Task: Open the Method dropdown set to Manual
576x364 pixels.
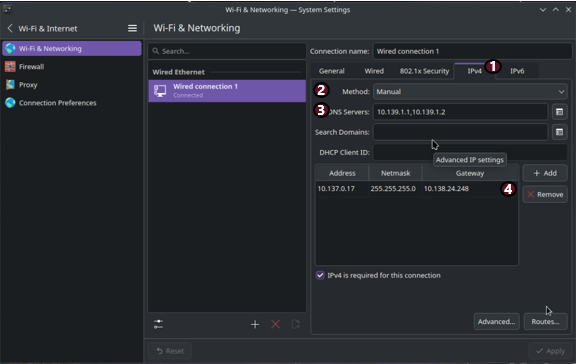Action: (470, 91)
